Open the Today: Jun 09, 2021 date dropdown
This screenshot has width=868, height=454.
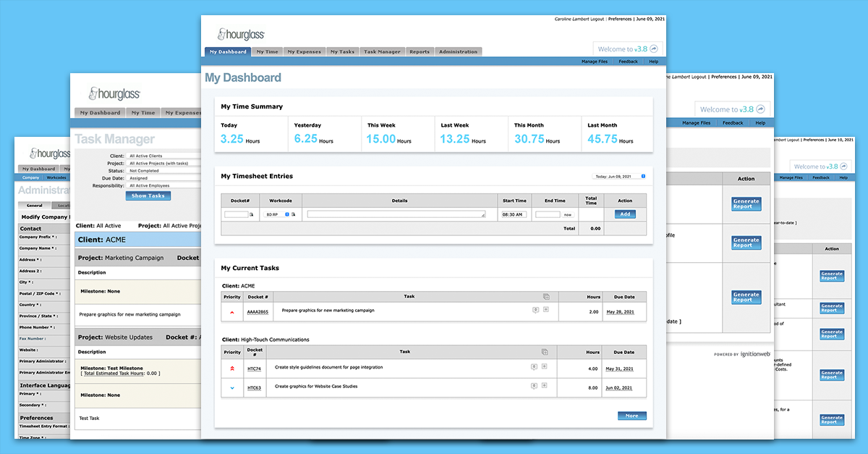click(619, 176)
